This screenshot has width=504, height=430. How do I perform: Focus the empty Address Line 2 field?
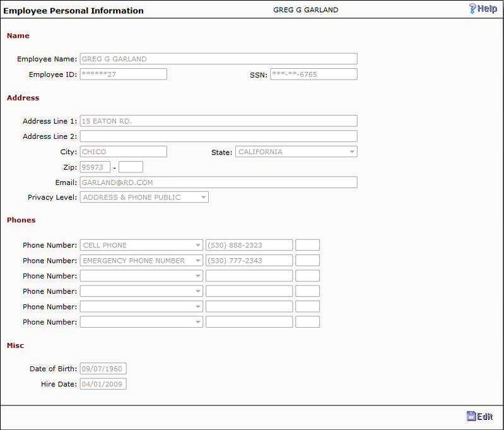pyautogui.click(x=218, y=136)
